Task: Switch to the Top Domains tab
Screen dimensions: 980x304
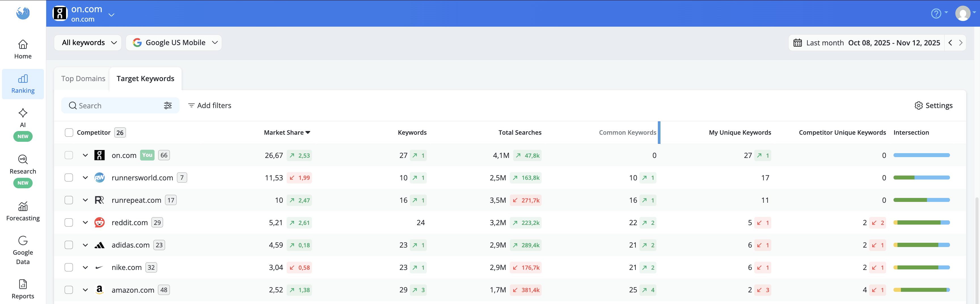Action: click(x=83, y=78)
